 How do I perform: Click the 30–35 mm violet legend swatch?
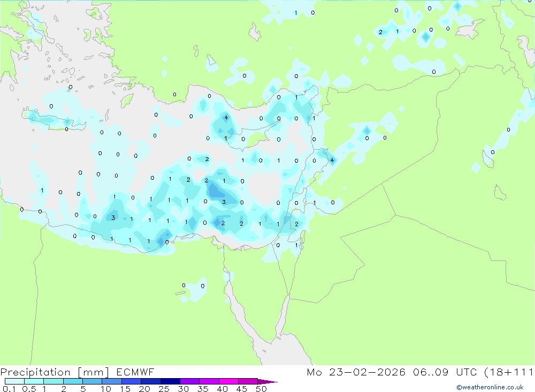click(x=189, y=381)
